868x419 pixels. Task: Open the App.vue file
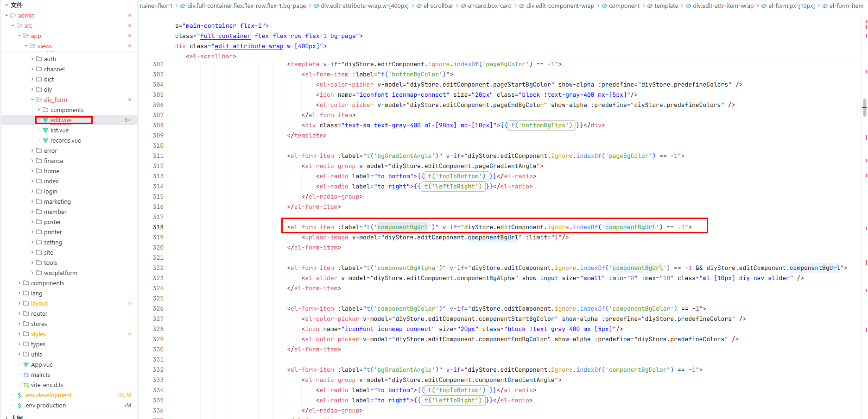pyautogui.click(x=42, y=365)
